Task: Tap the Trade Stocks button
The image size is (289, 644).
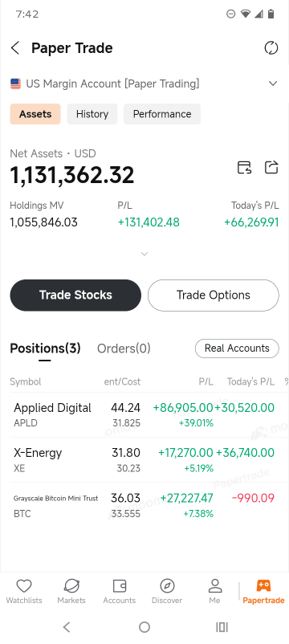Action: [x=75, y=296]
